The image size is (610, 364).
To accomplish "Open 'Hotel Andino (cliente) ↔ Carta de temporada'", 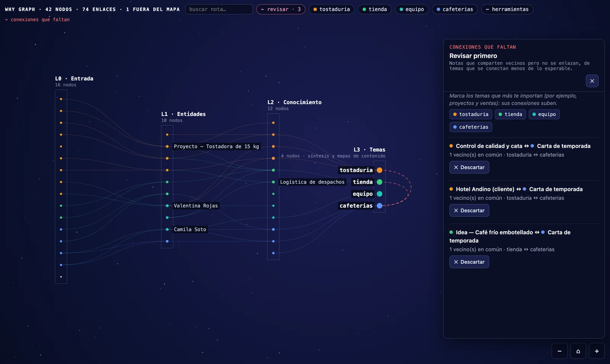I will (516, 189).
